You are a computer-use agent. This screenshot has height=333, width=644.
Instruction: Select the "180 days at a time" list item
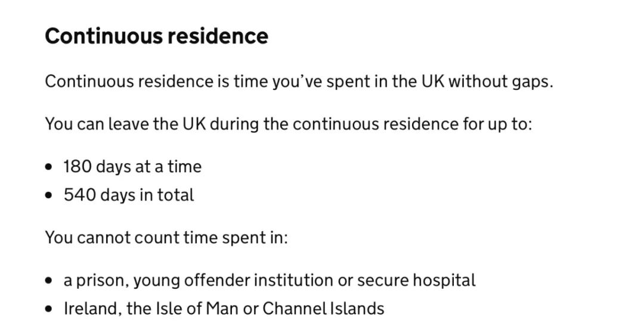pyautogui.click(x=132, y=167)
